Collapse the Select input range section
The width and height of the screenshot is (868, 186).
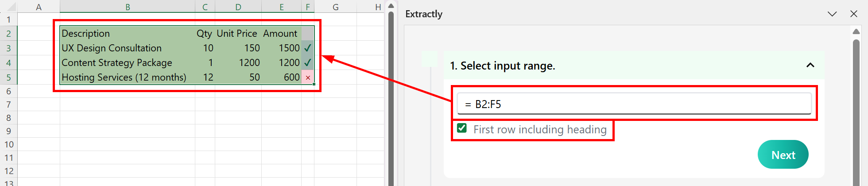coord(810,66)
